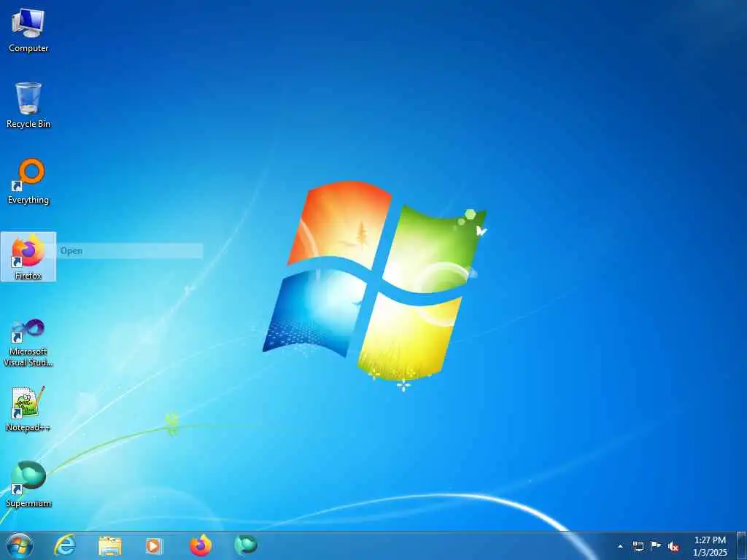The image size is (747, 560).
Task: Select the Everything search shortcut icon
Action: coord(28,182)
